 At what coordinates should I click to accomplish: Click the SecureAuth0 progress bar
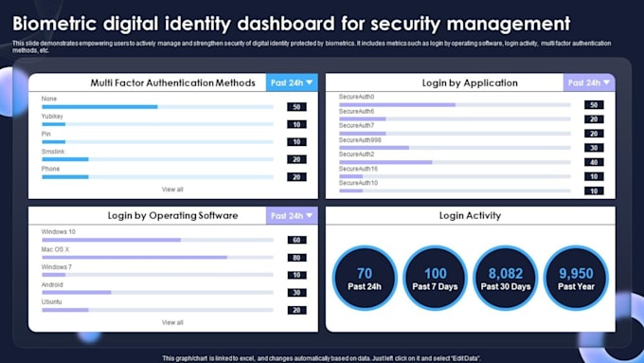click(456, 105)
